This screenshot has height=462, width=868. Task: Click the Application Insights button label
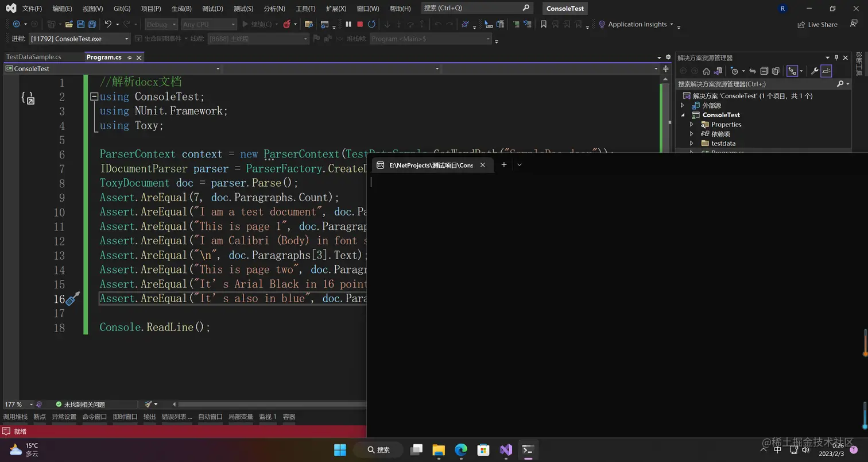(637, 24)
